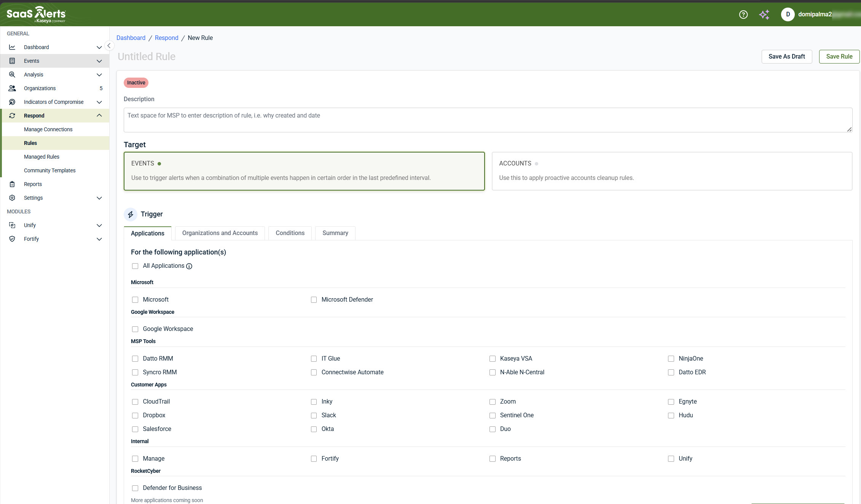Viewport: 861px width, 504px height.
Task: Click the All Applications info icon
Action: point(189,266)
